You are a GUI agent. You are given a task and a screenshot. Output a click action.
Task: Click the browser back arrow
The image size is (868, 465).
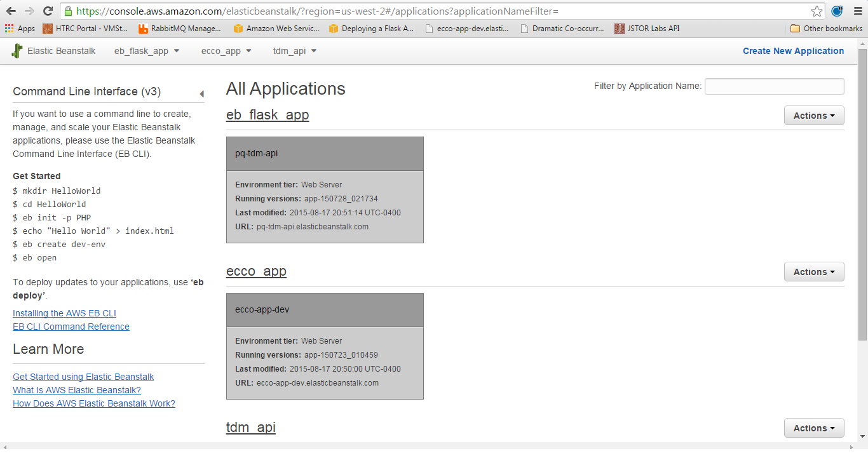pos(11,11)
